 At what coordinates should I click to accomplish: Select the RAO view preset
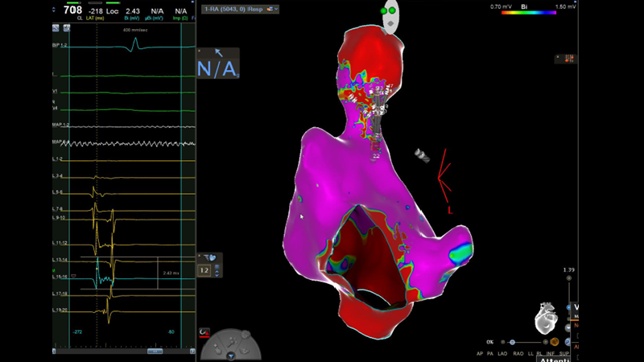point(519,353)
